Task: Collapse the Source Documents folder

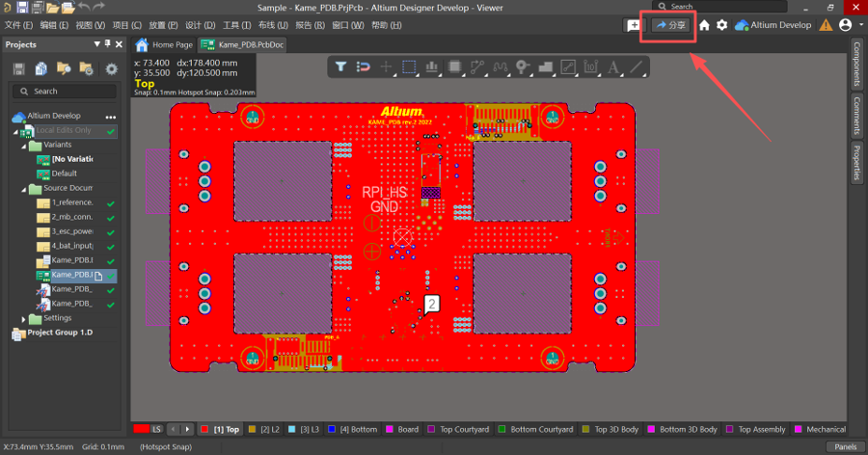Action: (x=24, y=189)
